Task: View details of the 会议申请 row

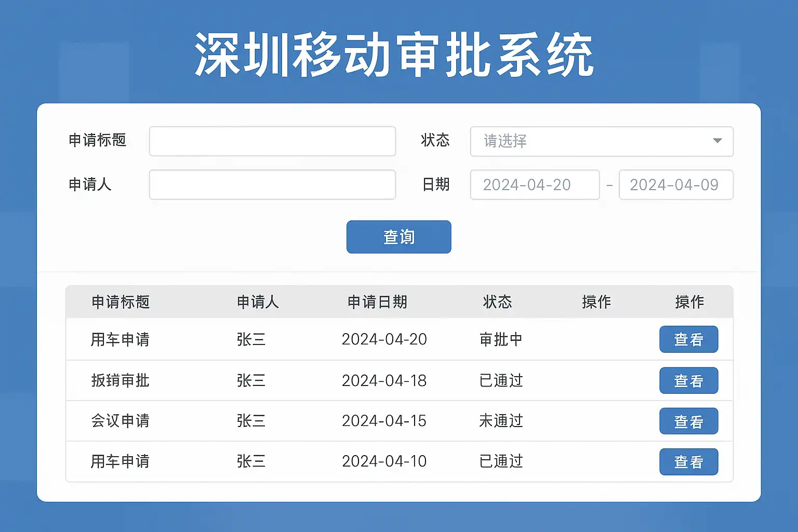Action: pos(689,421)
